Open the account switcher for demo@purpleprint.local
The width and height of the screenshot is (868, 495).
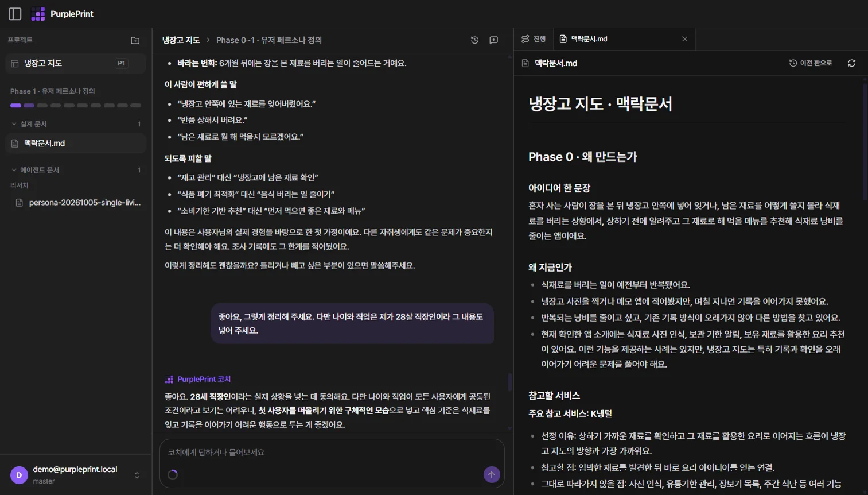tap(137, 475)
